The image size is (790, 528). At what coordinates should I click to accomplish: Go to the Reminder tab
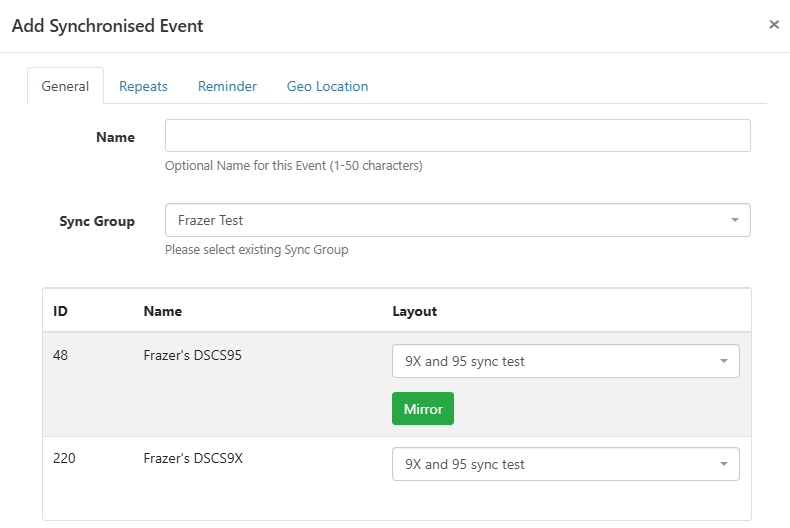click(227, 86)
